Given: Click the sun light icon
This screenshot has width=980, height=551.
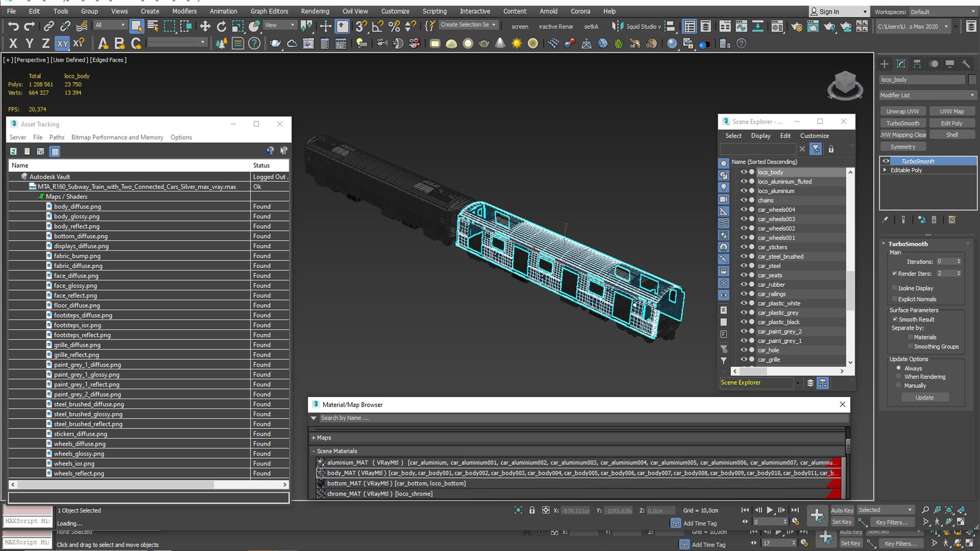Looking at the screenshot, I should (517, 44).
